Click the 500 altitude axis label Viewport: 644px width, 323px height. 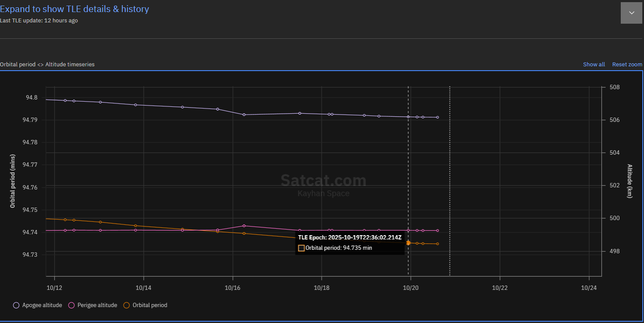click(x=614, y=218)
